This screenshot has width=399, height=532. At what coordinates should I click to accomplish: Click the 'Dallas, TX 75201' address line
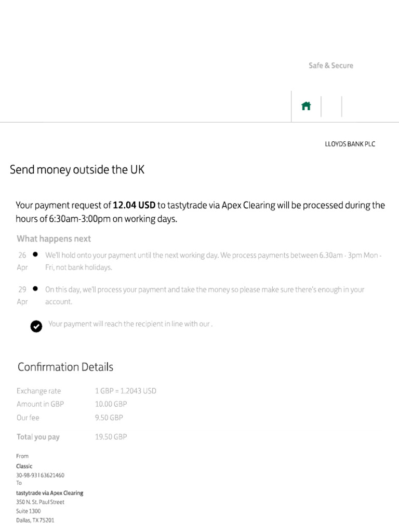click(35, 520)
